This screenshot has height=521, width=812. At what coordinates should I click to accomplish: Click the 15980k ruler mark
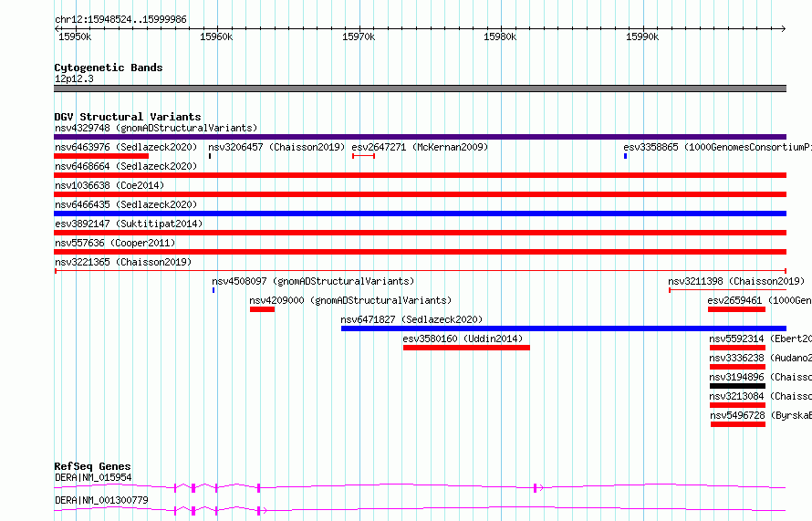click(x=500, y=36)
